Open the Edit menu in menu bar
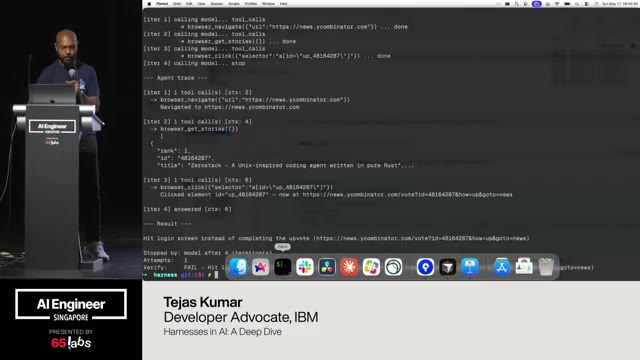 coord(189,4)
